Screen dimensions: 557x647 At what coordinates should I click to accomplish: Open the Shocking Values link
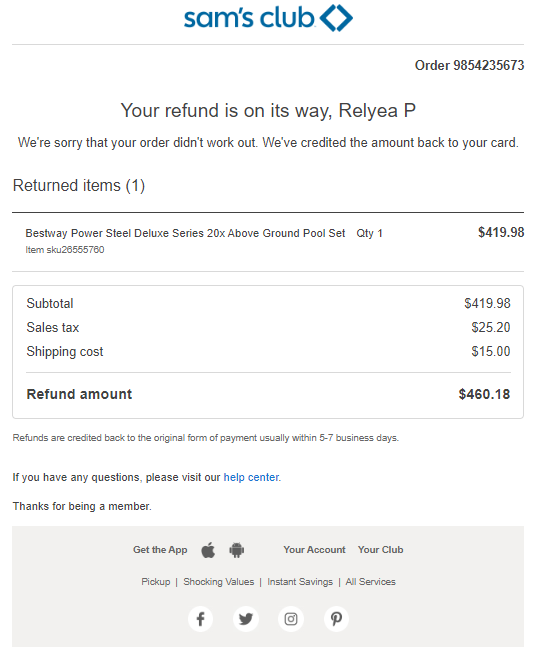click(219, 582)
